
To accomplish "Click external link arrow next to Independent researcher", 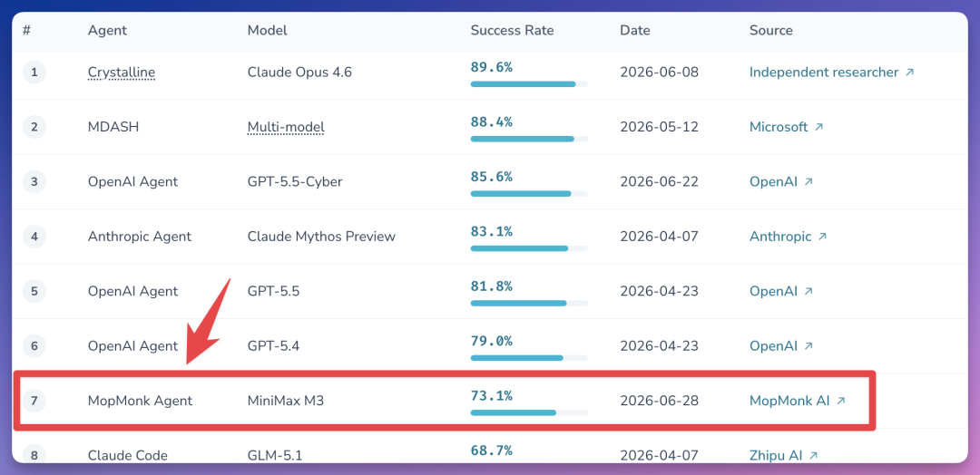I will coord(909,73).
